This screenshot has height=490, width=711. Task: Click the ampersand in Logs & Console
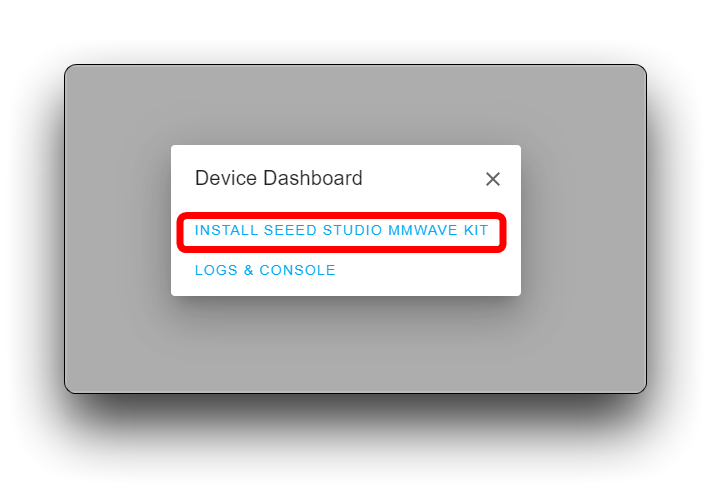coord(248,270)
